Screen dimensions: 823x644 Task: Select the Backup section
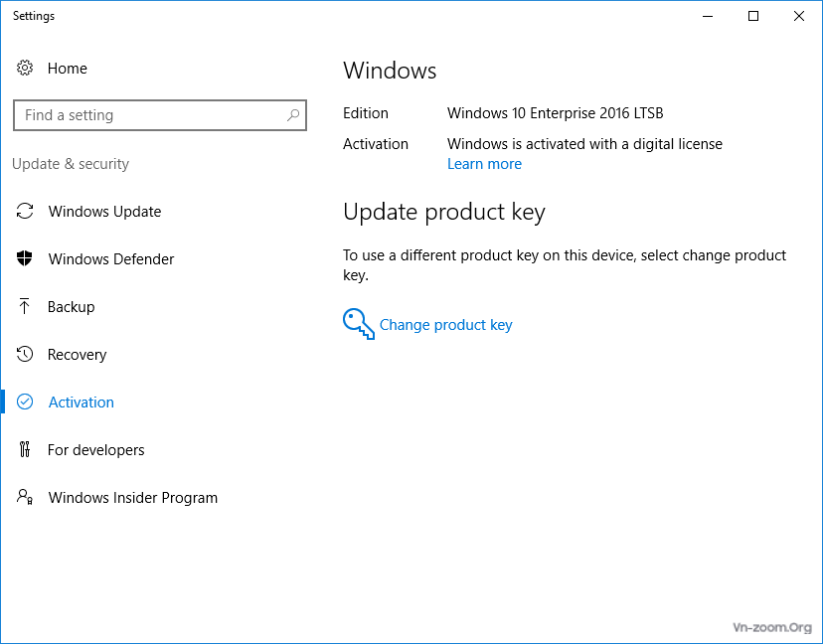tap(71, 307)
